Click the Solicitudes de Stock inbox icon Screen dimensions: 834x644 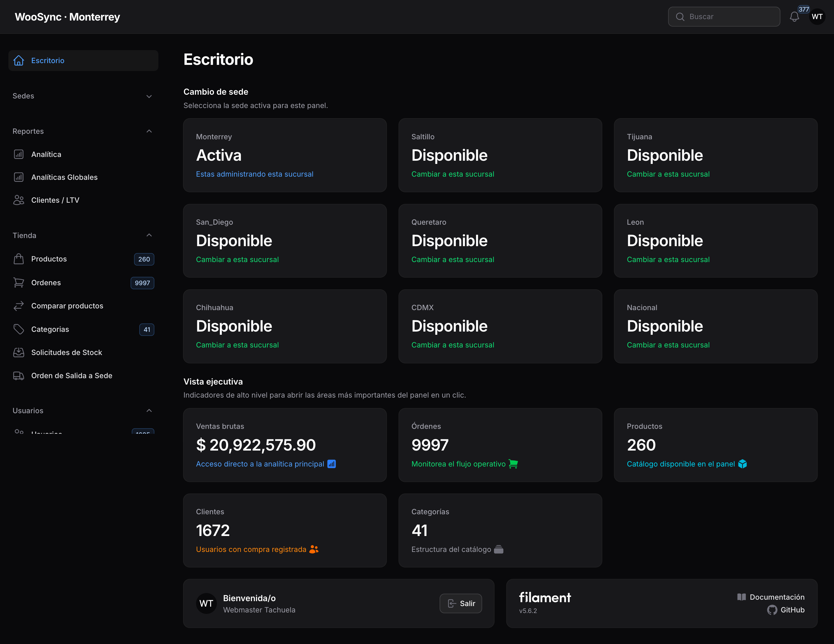click(x=19, y=352)
